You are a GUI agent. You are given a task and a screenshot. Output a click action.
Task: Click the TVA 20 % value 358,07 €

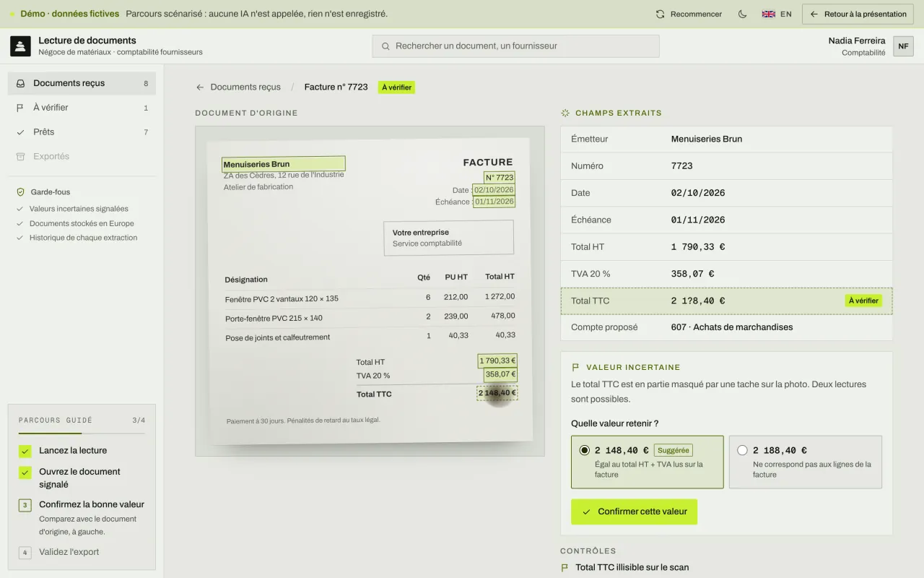tap(692, 274)
